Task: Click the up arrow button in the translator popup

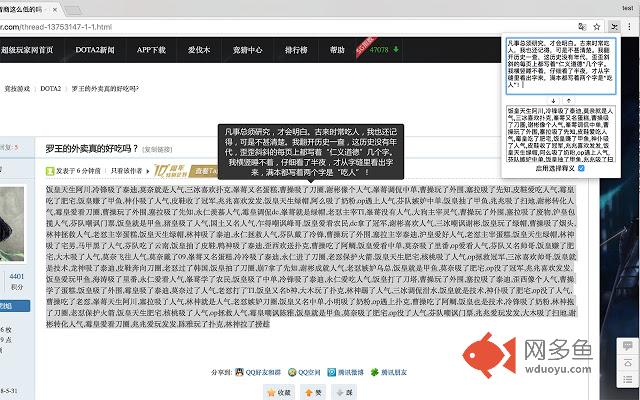Action: 569,100
